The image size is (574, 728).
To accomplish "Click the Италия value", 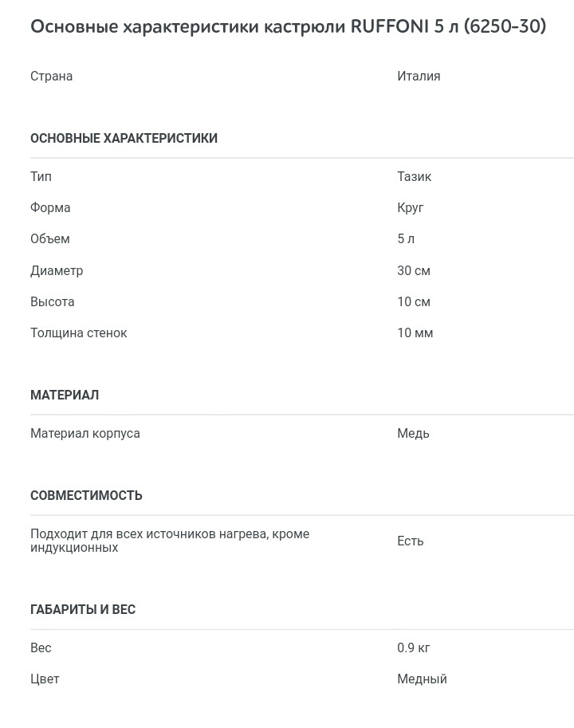I will point(419,76).
